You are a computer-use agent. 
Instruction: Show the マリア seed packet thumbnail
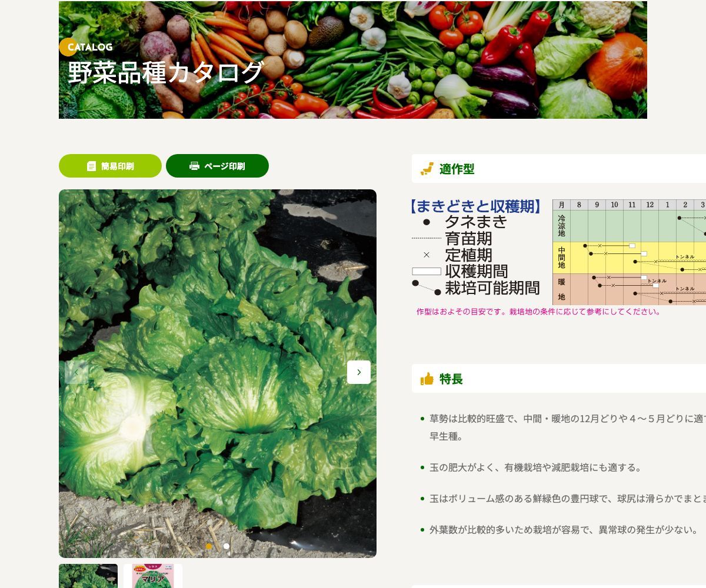pyautogui.click(x=153, y=576)
